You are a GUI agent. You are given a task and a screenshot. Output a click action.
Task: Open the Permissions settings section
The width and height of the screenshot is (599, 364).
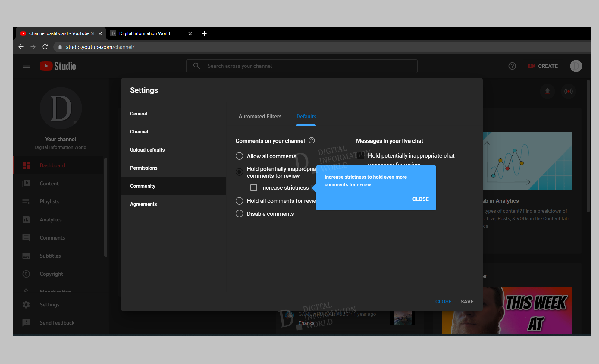(x=144, y=168)
